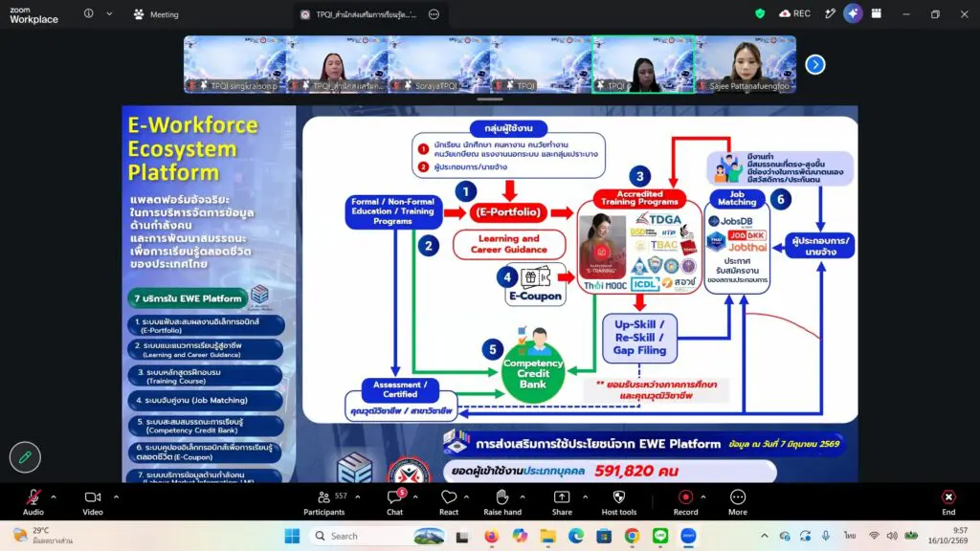
Task: Open the More options menu
Action: 738,502
